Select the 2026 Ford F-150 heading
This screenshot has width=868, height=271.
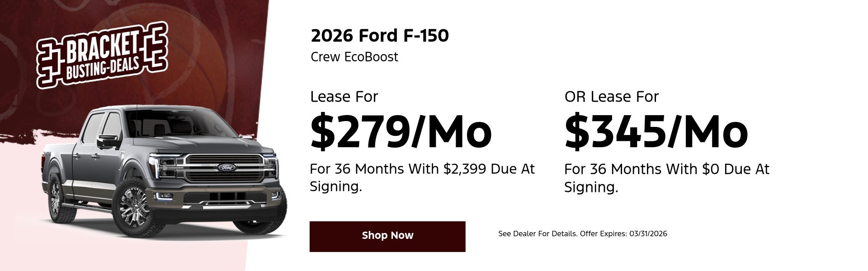click(380, 36)
